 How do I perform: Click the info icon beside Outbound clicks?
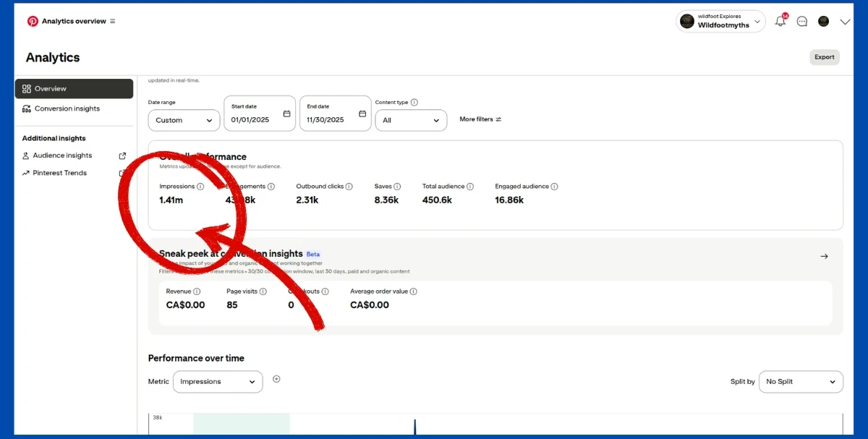coord(349,187)
